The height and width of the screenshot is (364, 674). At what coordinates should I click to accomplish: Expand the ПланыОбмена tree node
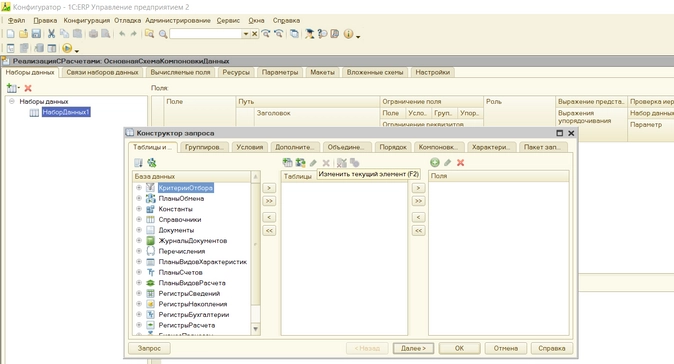point(139,198)
